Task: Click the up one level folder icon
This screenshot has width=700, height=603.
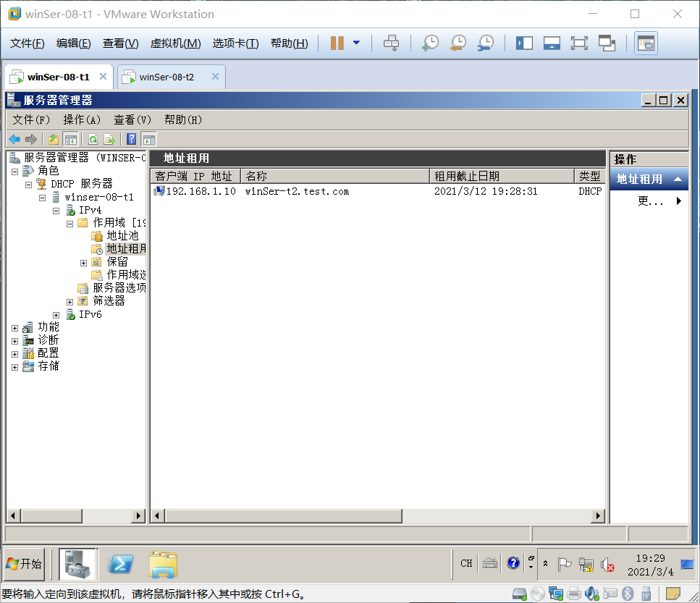Action: 54,139
